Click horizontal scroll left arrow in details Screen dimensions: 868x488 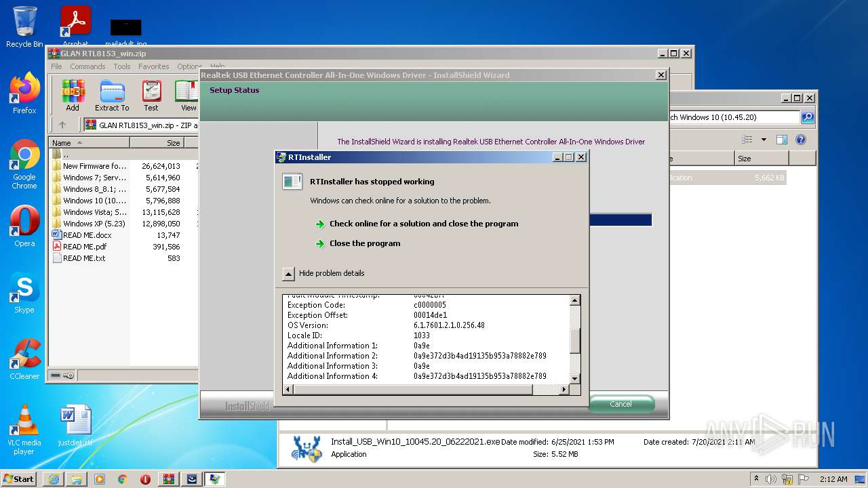tap(288, 390)
